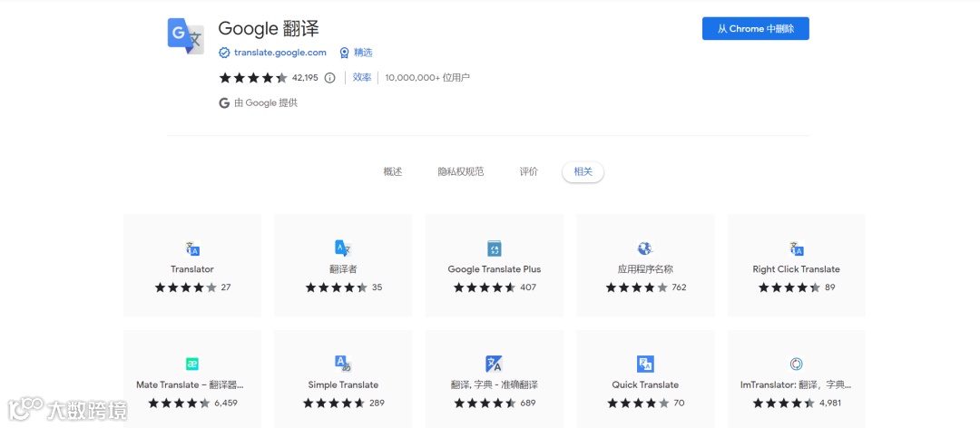Click the Right Click Translate icon
The height and width of the screenshot is (428, 980).
797,248
